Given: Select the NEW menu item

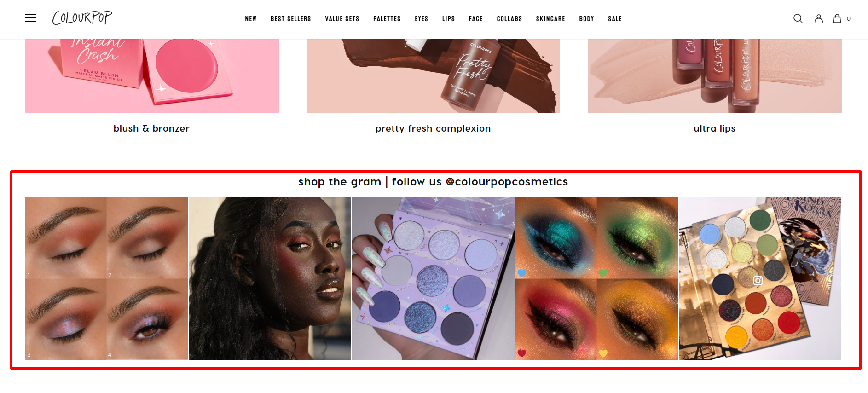Looking at the screenshot, I should coord(250,19).
